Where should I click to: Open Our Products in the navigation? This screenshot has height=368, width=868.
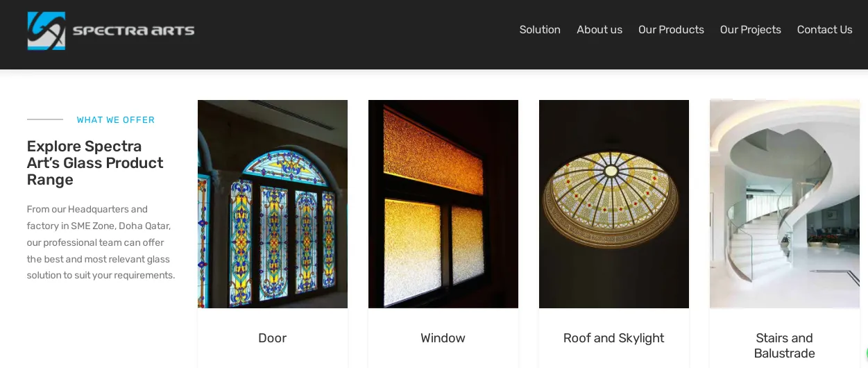click(671, 30)
